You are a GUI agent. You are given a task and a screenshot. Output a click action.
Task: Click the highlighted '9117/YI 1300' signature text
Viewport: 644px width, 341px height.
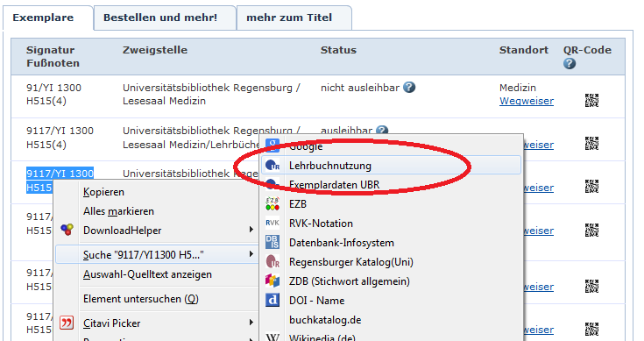[60, 174]
